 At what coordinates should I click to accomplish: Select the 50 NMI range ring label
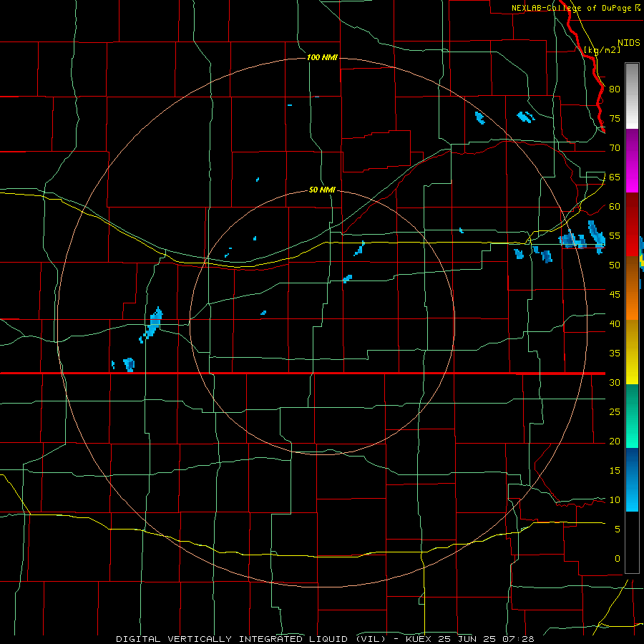322,190
